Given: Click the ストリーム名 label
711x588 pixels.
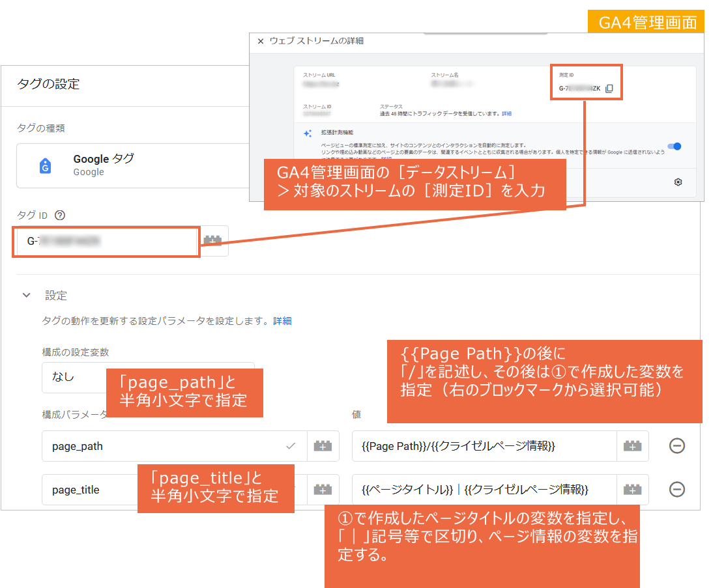Looking at the screenshot, I should coord(444,75).
